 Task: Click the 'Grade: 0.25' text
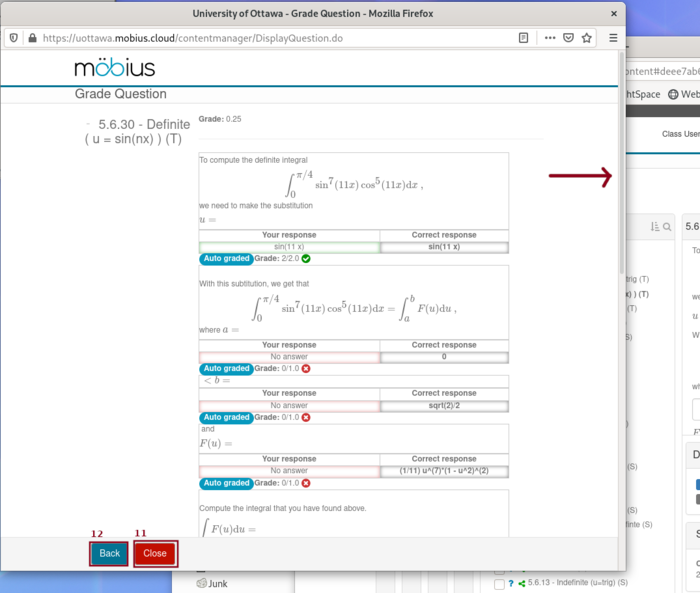click(220, 119)
